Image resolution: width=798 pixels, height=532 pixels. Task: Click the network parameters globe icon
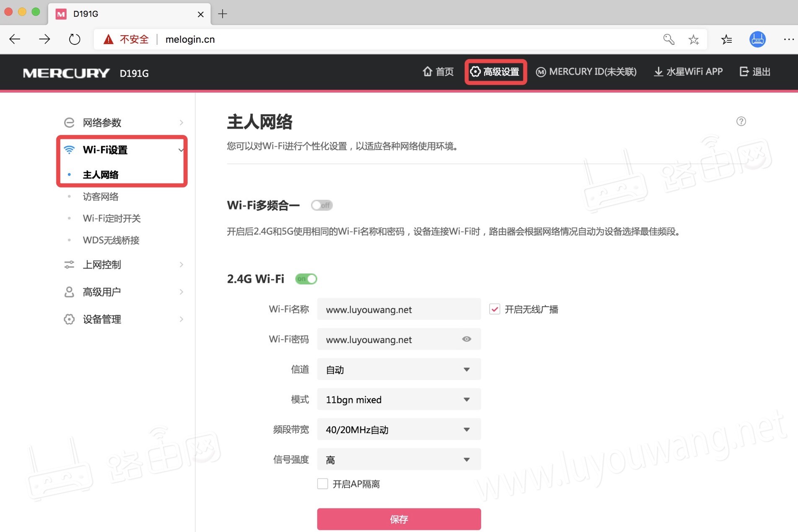tap(69, 123)
